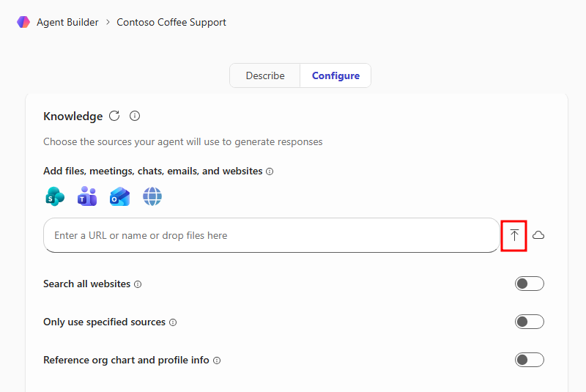Click the cloud files icon

538,235
